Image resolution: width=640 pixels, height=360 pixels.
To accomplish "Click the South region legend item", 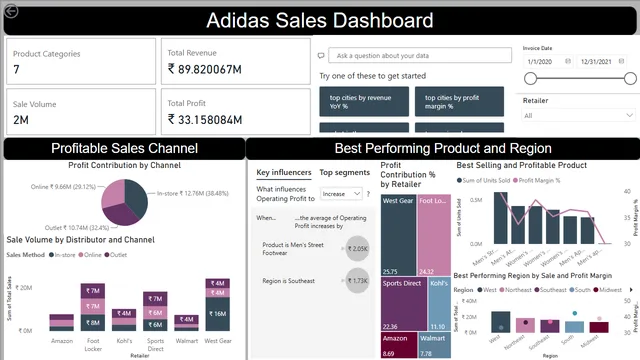I will 580,290.
